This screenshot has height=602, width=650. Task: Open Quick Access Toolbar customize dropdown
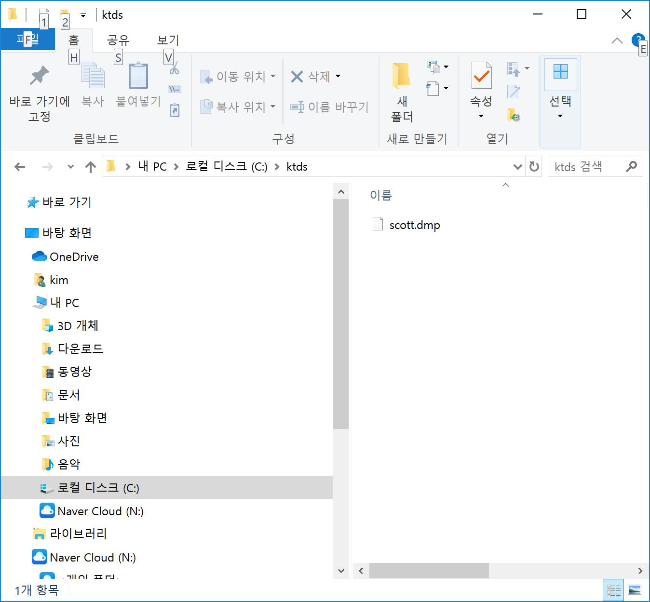[83, 15]
